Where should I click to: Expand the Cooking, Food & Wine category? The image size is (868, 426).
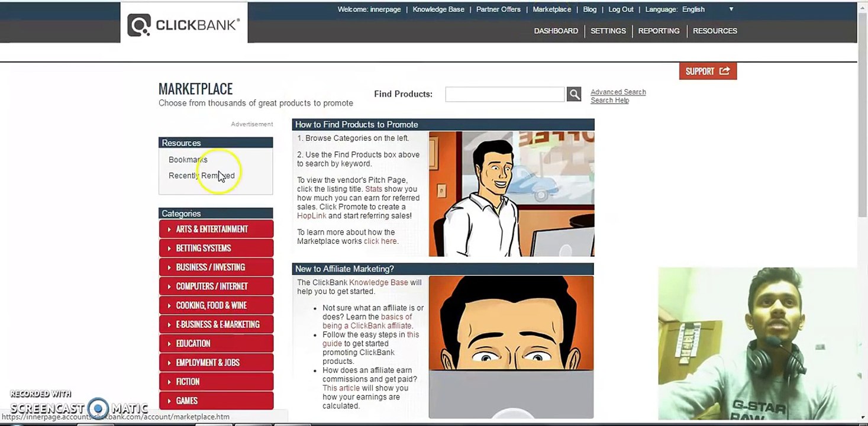[216, 305]
